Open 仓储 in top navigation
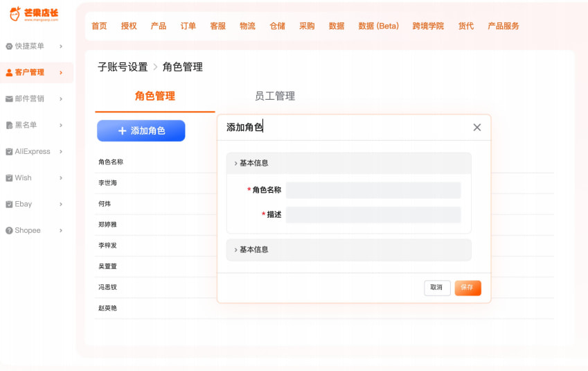The height and width of the screenshot is (371, 588). coord(277,26)
